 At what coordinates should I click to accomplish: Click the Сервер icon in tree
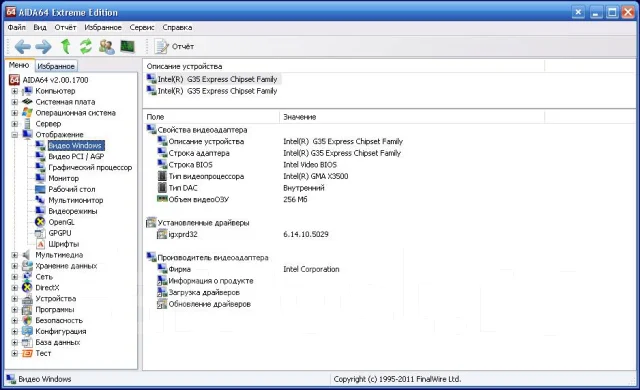tap(27, 124)
